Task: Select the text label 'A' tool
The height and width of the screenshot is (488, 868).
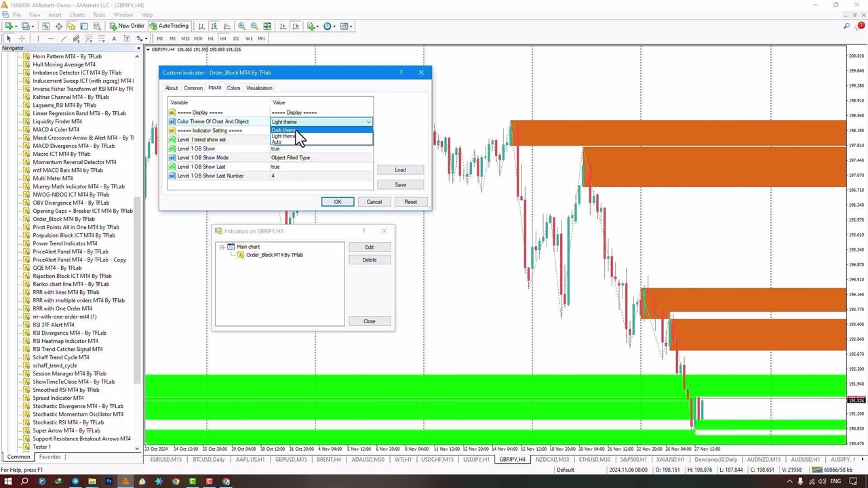Action: [114, 39]
